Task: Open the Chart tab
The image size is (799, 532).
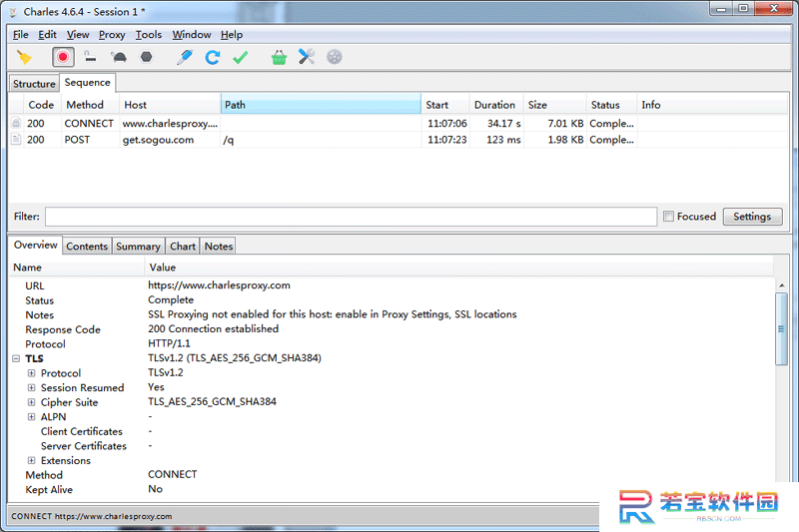Action: [183, 247]
